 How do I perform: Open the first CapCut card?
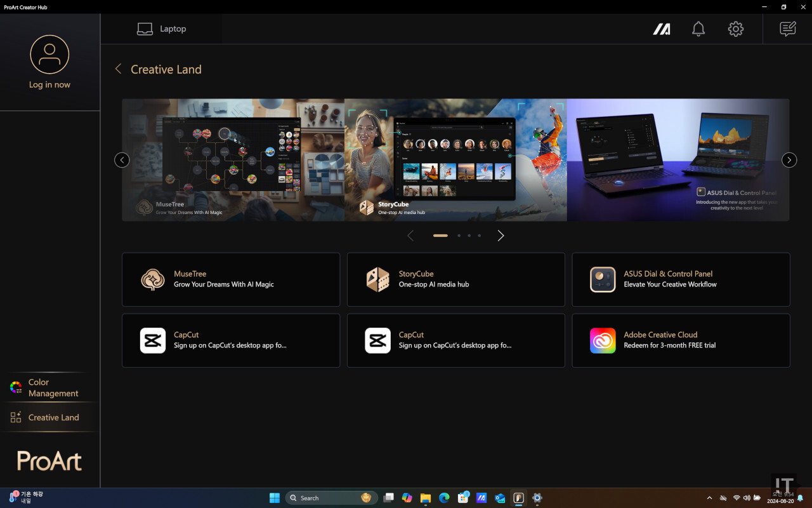230,340
